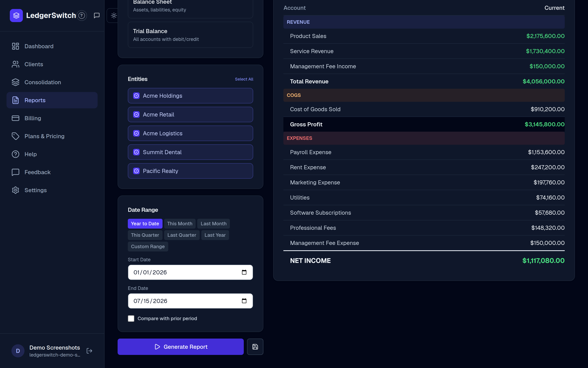Open the End Date calendar picker icon

click(244, 301)
